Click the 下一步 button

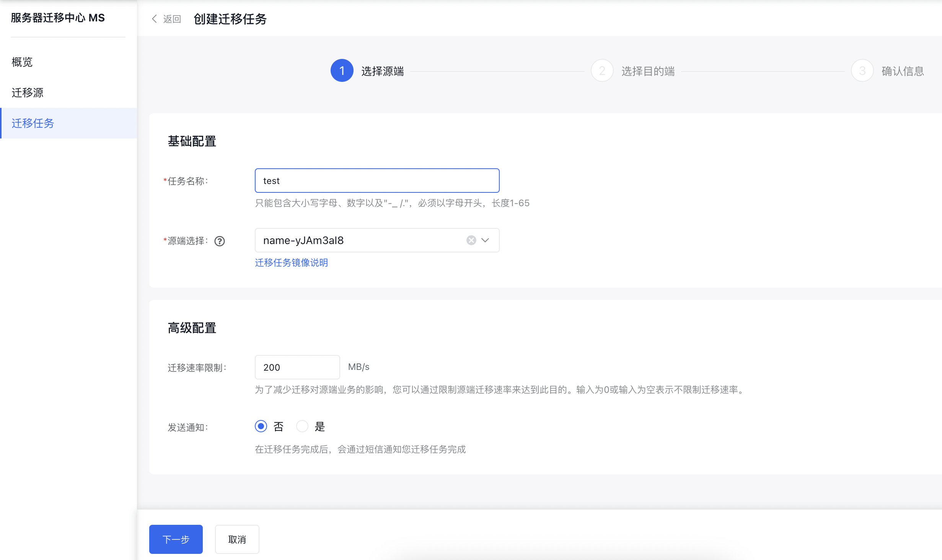176,539
